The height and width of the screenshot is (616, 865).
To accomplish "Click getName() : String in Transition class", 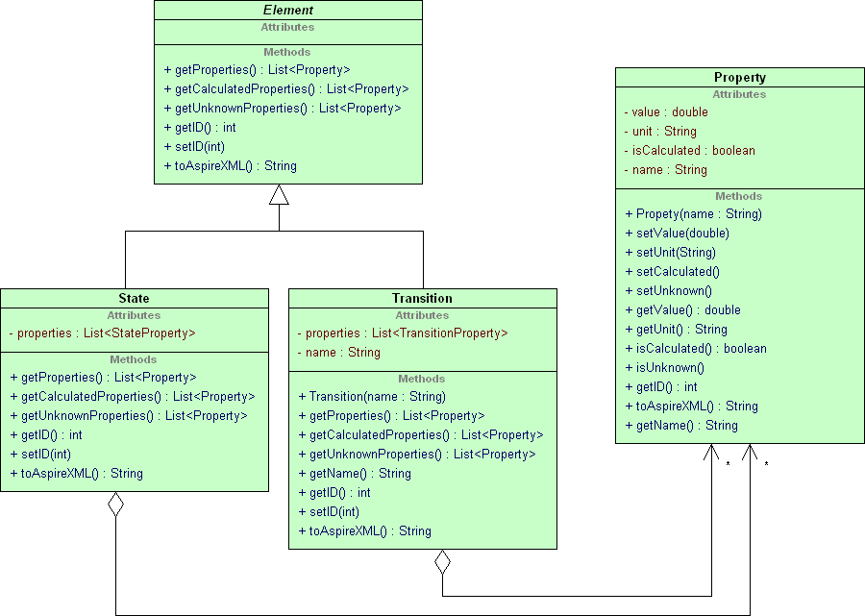I will [x=355, y=474].
